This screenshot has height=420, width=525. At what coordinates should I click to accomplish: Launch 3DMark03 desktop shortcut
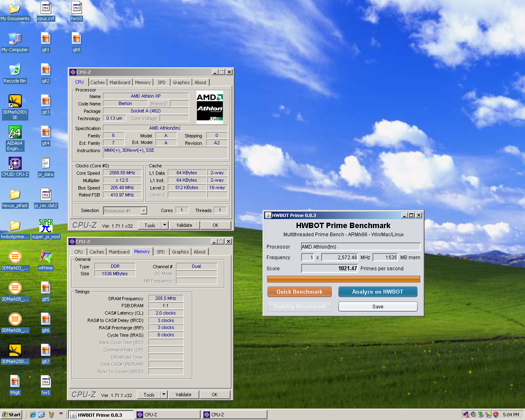click(15, 260)
